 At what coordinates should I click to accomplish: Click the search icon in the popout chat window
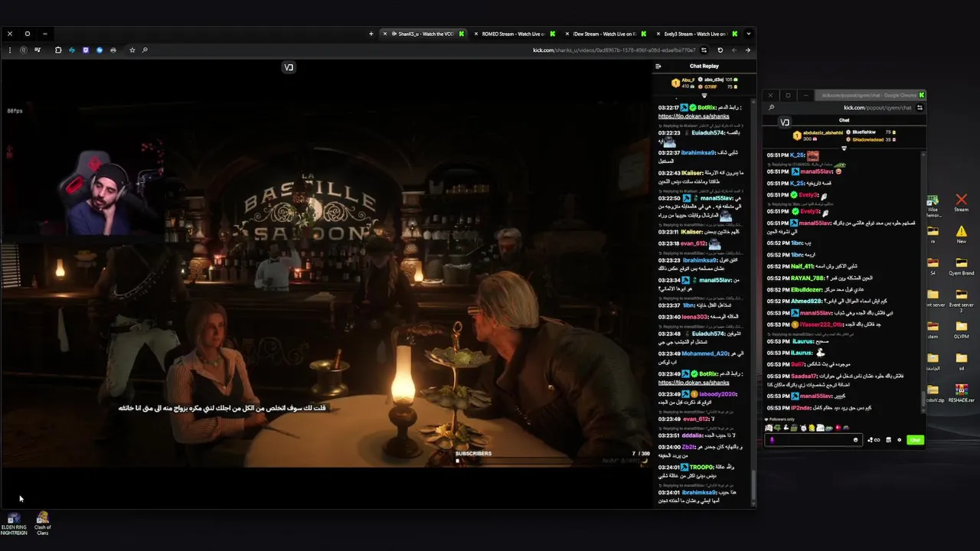coord(772,108)
